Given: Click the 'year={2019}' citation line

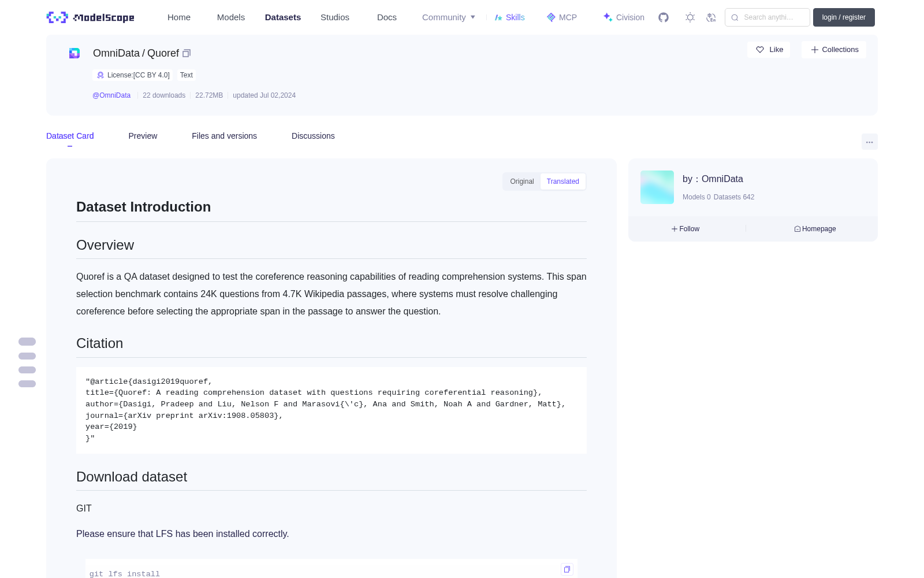Looking at the screenshot, I should [x=111, y=427].
